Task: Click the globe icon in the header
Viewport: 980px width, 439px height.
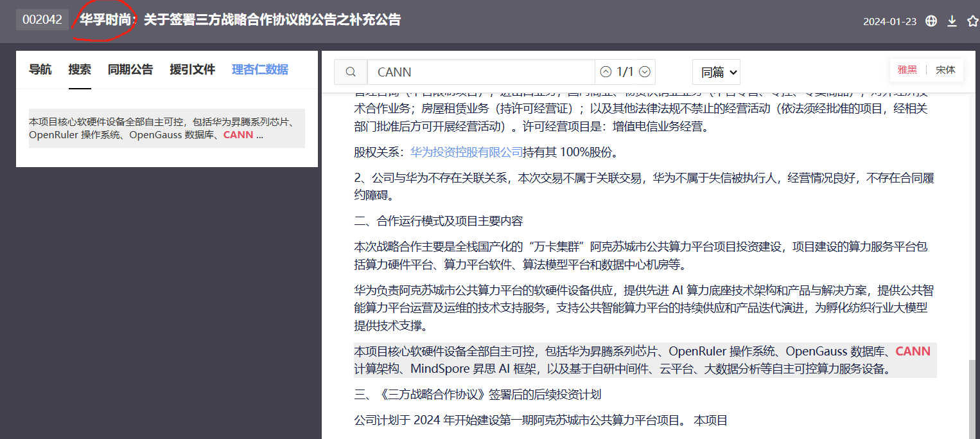Action: [931, 21]
